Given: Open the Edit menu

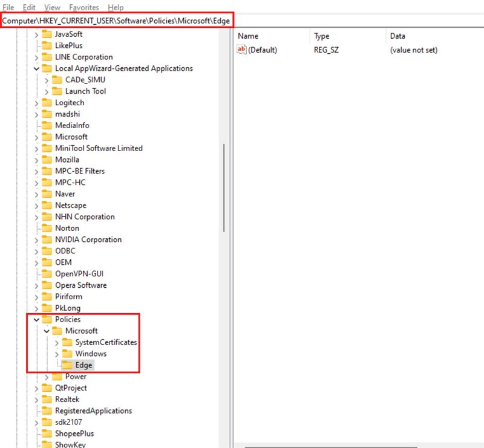Looking at the screenshot, I should [29, 7].
